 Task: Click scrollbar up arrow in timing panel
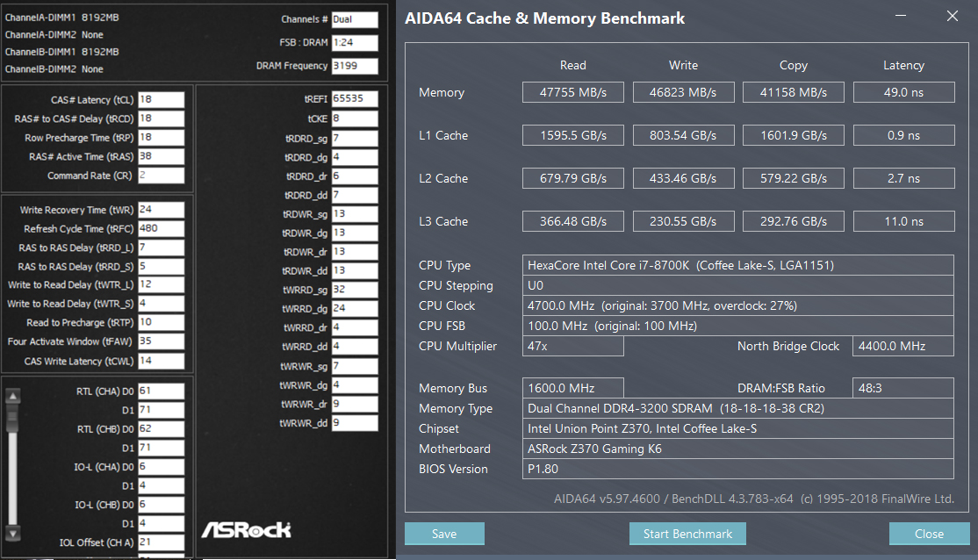tap(12, 395)
